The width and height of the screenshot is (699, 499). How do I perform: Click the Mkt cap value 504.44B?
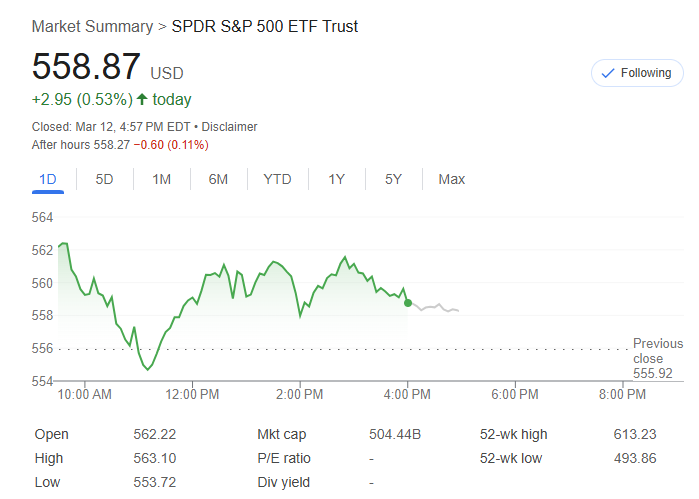[x=395, y=435]
